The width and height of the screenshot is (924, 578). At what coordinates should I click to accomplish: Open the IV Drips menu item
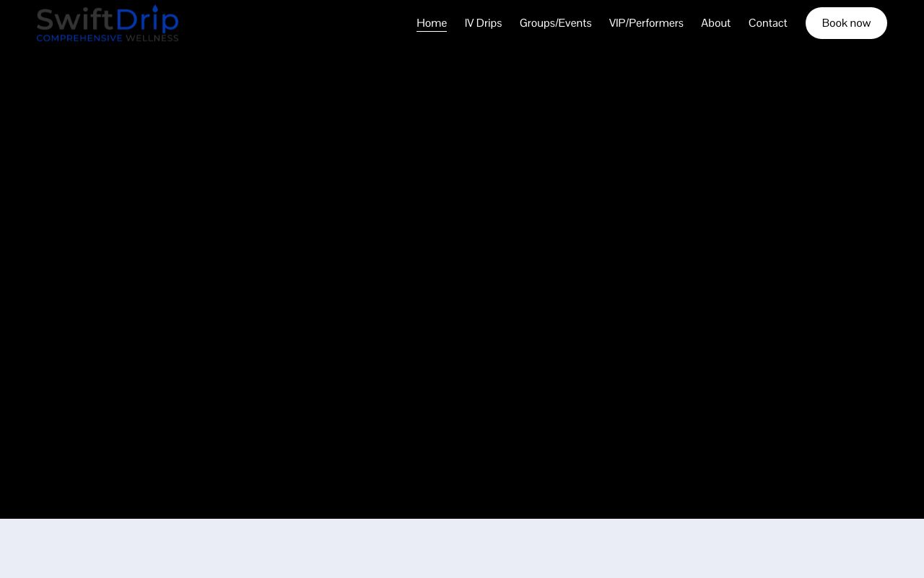pos(483,23)
